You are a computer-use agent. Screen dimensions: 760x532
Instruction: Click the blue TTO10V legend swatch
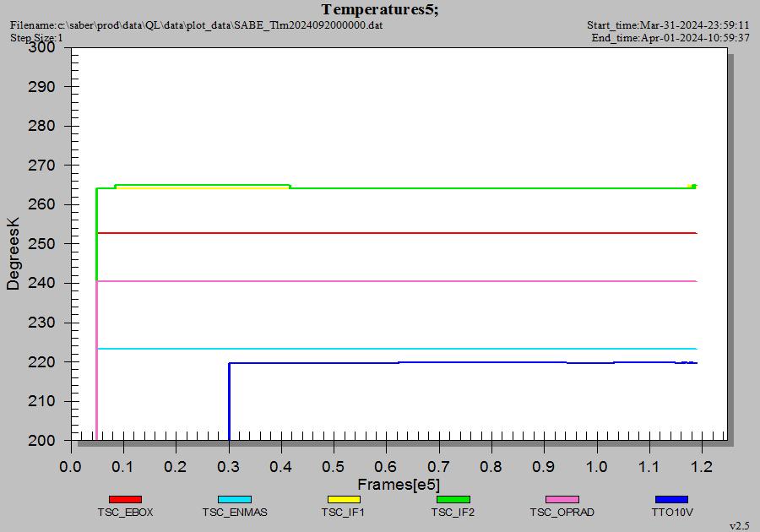(x=671, y=499)
